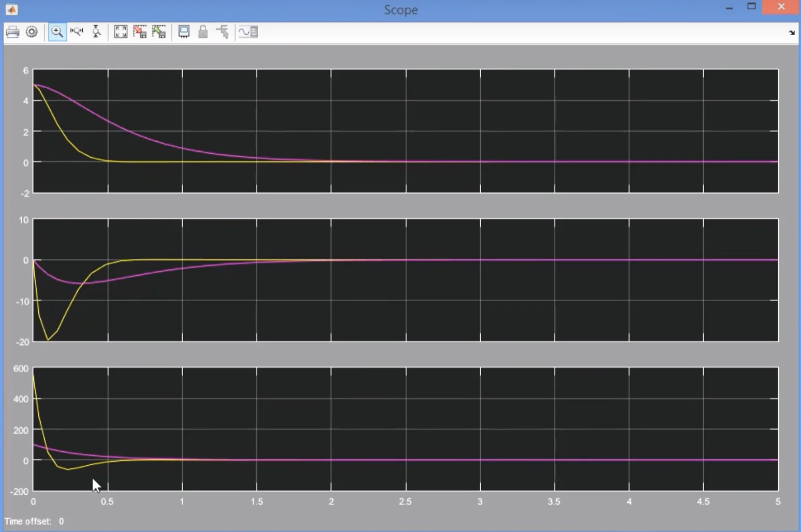Toggle the Floating scope button

(x=184, y=32)
